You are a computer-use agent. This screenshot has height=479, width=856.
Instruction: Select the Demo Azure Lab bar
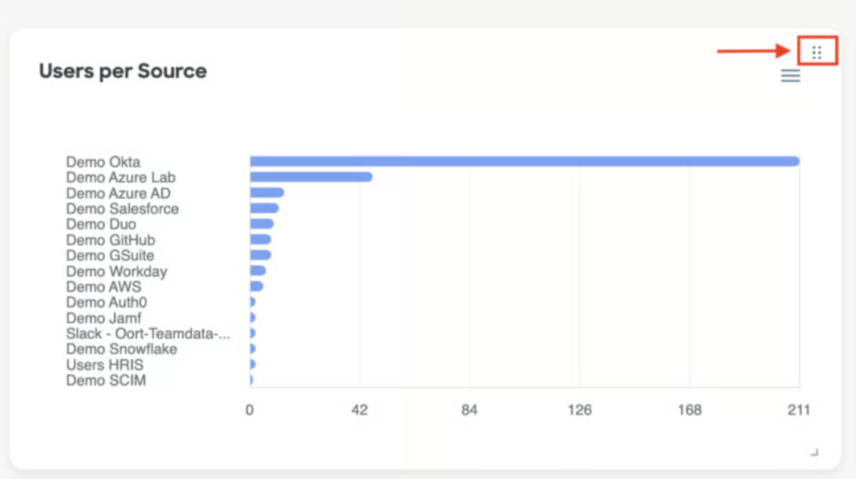(311, 177)
